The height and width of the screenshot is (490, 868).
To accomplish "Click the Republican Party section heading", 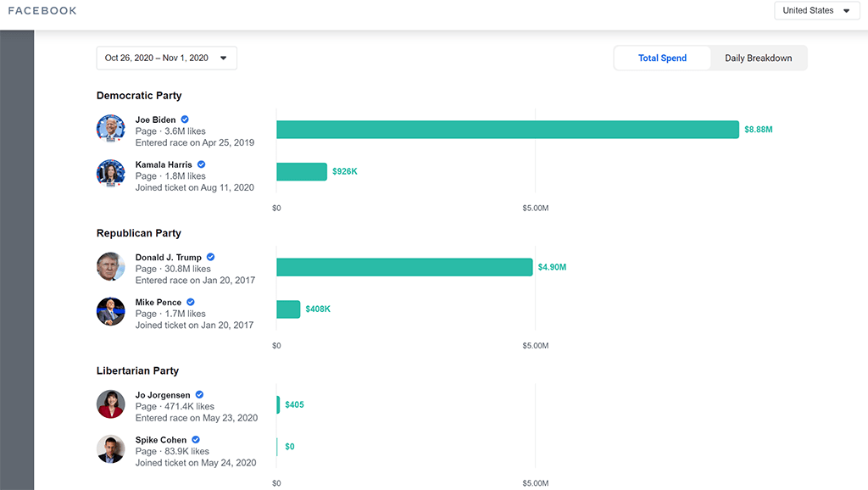I will (139, 233).
